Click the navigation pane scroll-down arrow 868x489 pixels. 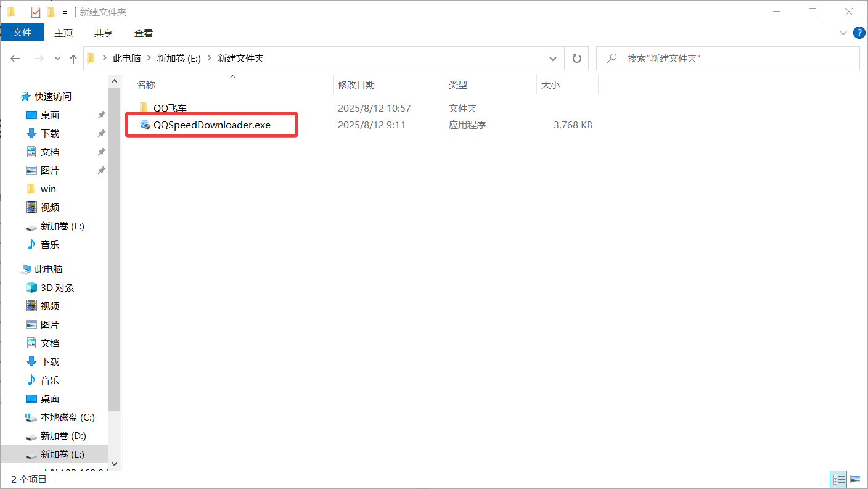[114, 464]
